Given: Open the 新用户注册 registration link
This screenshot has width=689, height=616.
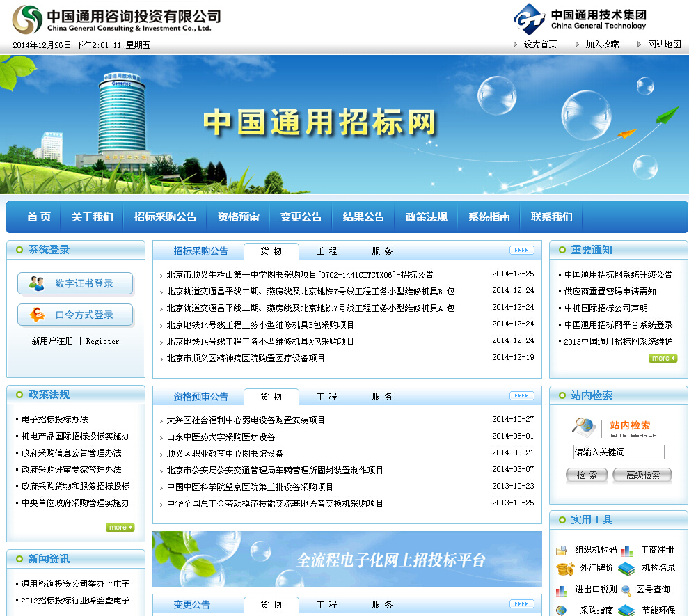Looking at the screenshot, I should [x=52, y=341].
